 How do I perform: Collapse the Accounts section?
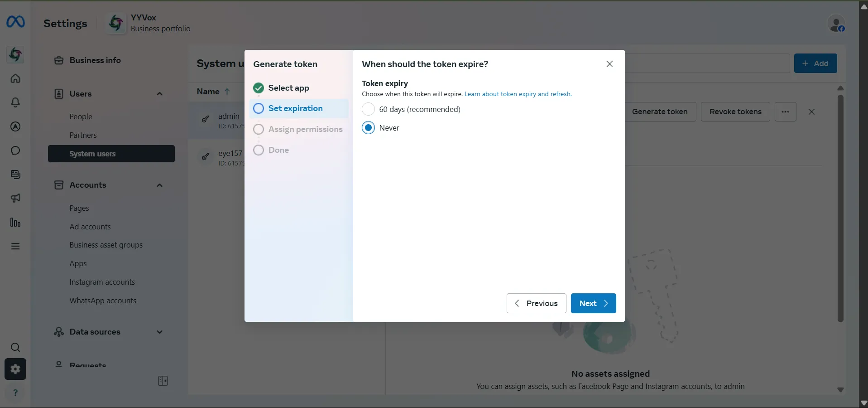[159, 185]
